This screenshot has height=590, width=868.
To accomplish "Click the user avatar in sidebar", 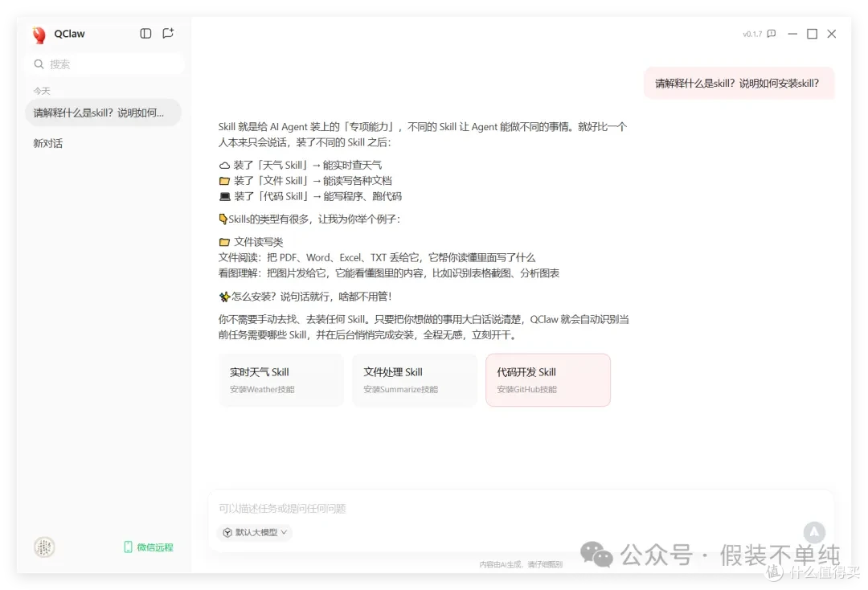I will tap(44, 547).
